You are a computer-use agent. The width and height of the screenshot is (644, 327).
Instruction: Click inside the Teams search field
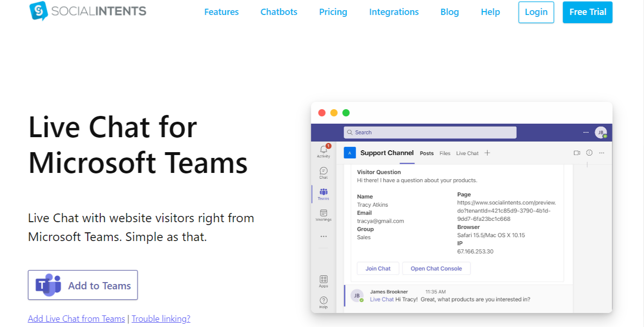[429, 132]
